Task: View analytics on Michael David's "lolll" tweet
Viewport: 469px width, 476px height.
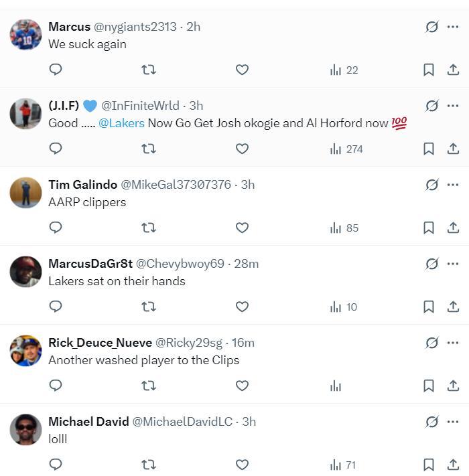Action: [x=343, y=465]
